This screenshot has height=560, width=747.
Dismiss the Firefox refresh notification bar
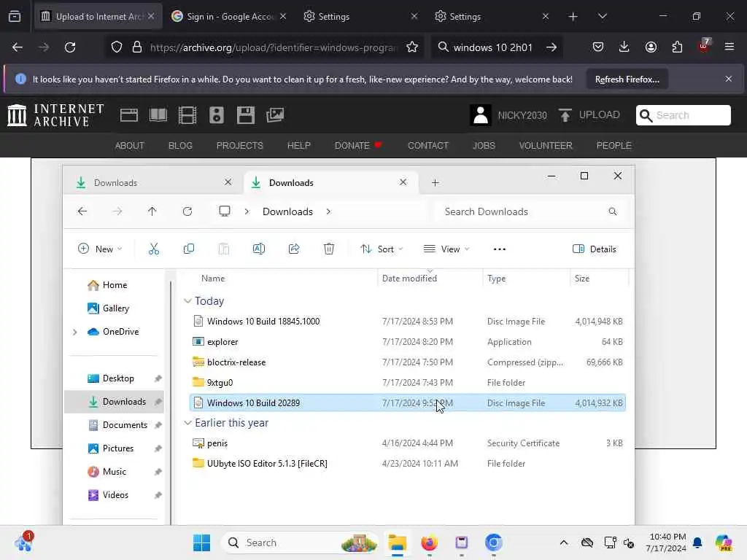point(729,79)
